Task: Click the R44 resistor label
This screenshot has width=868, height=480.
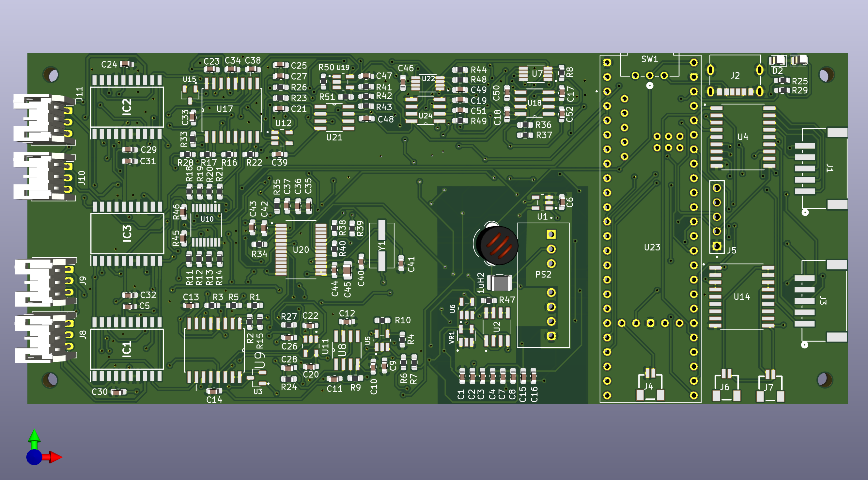Action: point(478,70)
